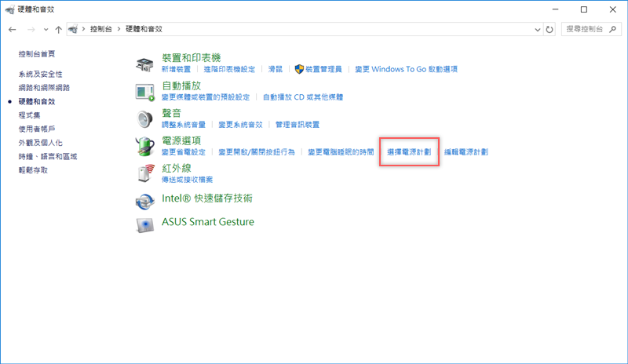Click the search magnifier icon
This screenshot has height=364, width=628.
pos(613,29)
